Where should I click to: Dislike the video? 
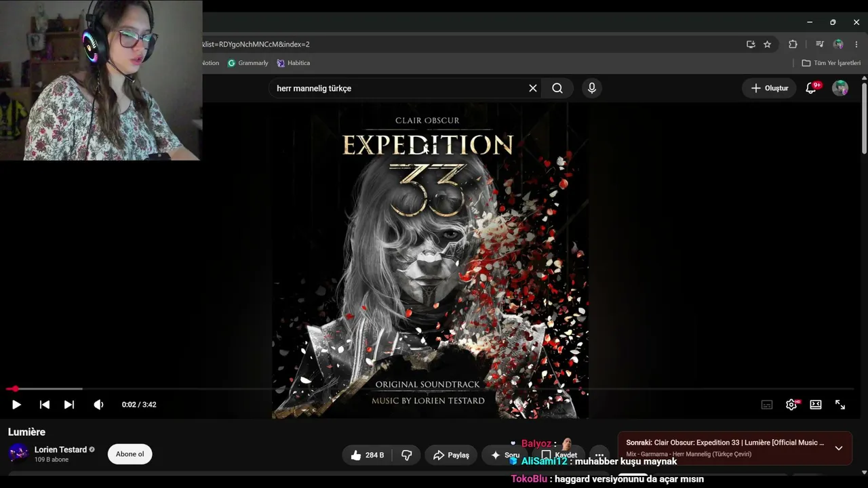click(407, 455)
